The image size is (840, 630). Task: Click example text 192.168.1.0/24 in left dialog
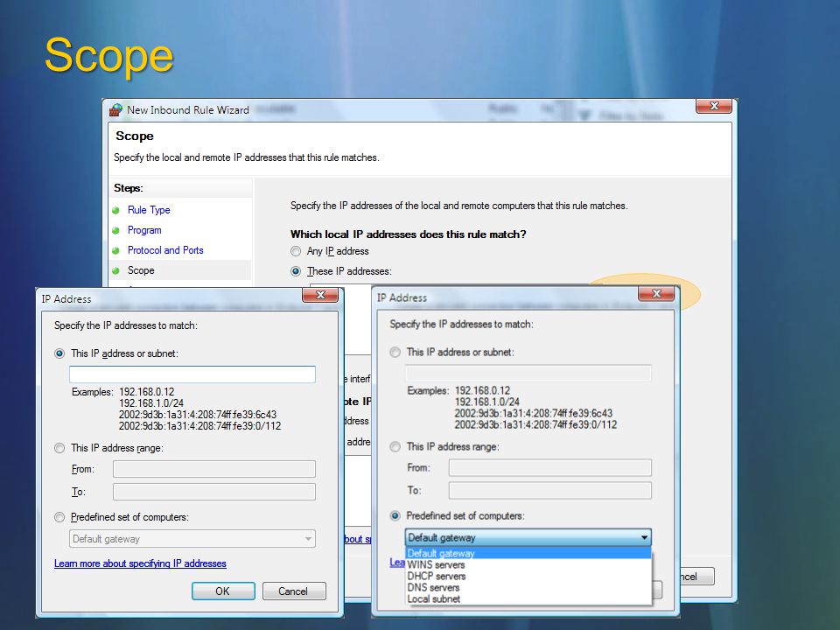(151, 403)
